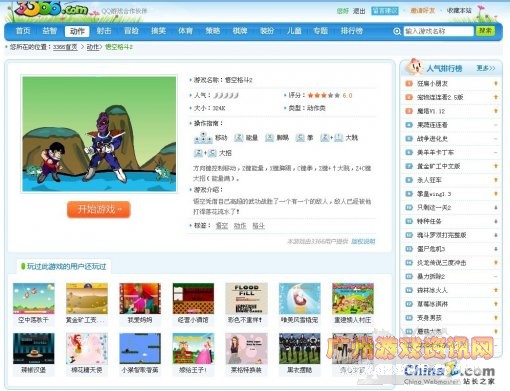Open the 排行榜 navigation tab
This screenshot has height=391, width=510.
pyautogui.click(x=351, y=31)
